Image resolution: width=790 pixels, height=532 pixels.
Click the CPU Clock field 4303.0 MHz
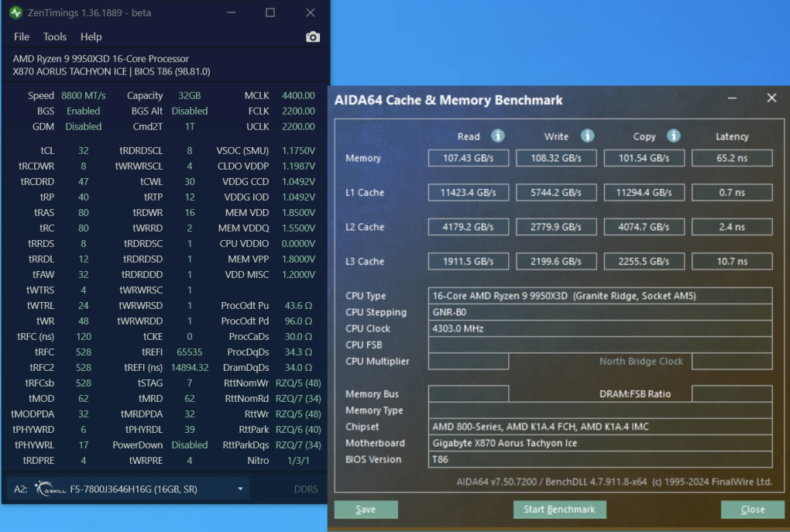pos(600,328)
